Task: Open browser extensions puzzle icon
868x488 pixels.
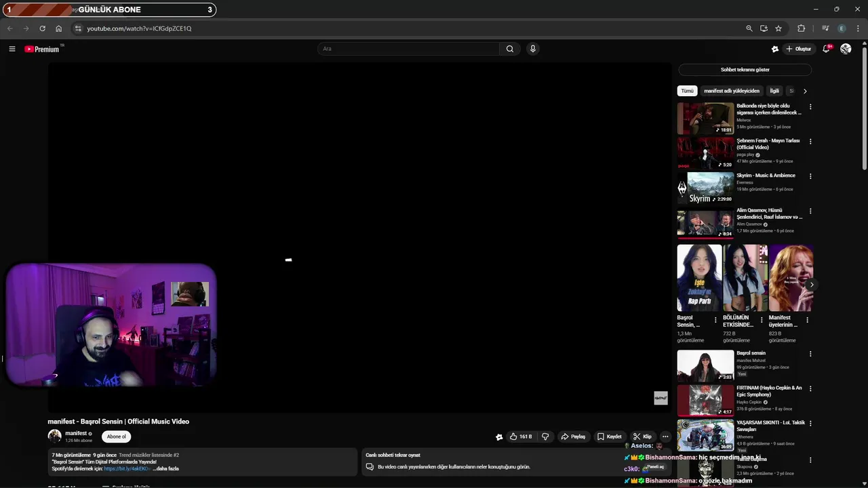Action: (x=802, y=28)
